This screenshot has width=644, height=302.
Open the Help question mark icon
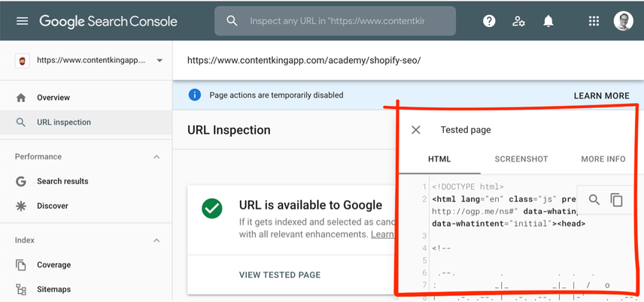(489, 21)
